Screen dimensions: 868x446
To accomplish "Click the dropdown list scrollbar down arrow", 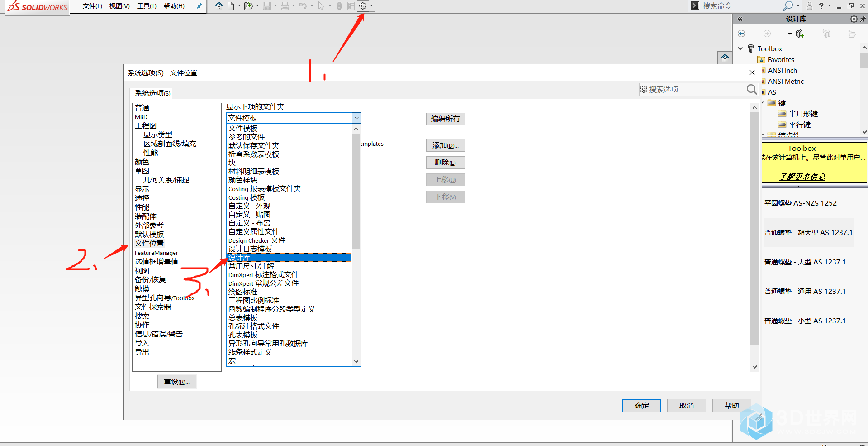I will (356, 361).
